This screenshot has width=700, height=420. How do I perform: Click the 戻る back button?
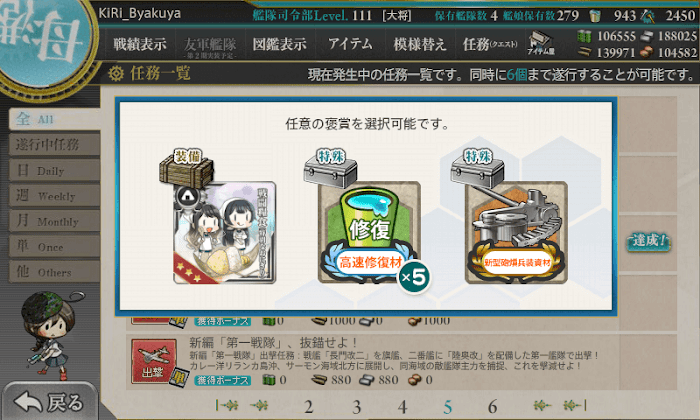(x=50, y=402)
